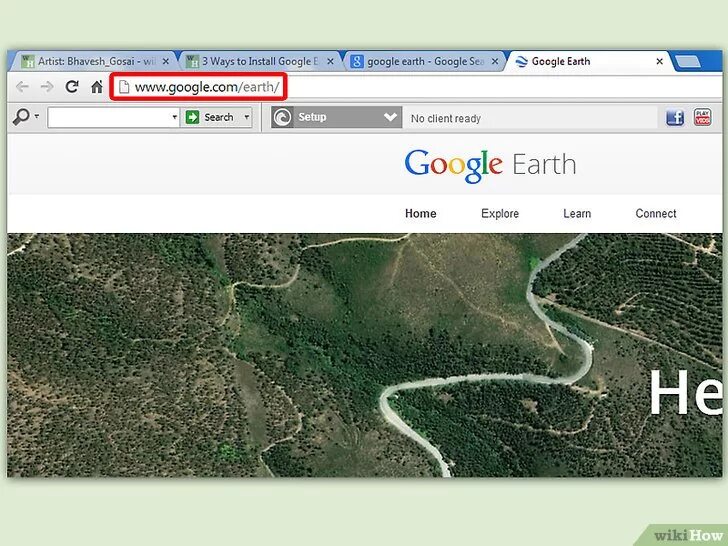Click the Setup toolbar icon

[x=282, y=117]
